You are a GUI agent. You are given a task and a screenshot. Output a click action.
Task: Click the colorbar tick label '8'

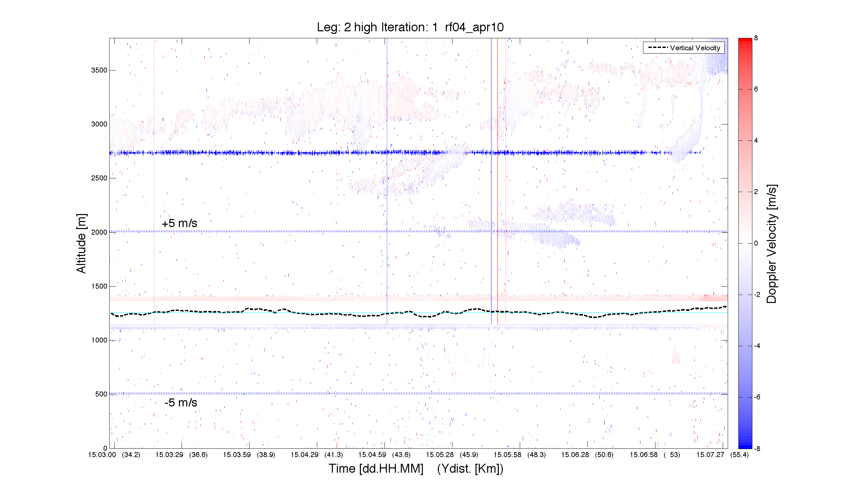756,38
